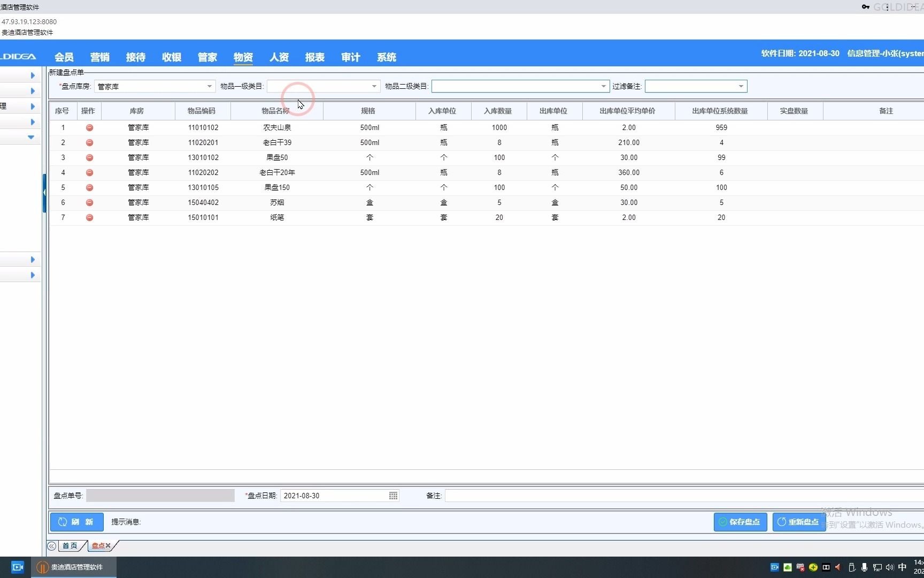Screen dimensions: 924x578
Task: Switch input method 中 in tray
Action: click(903, 567)
